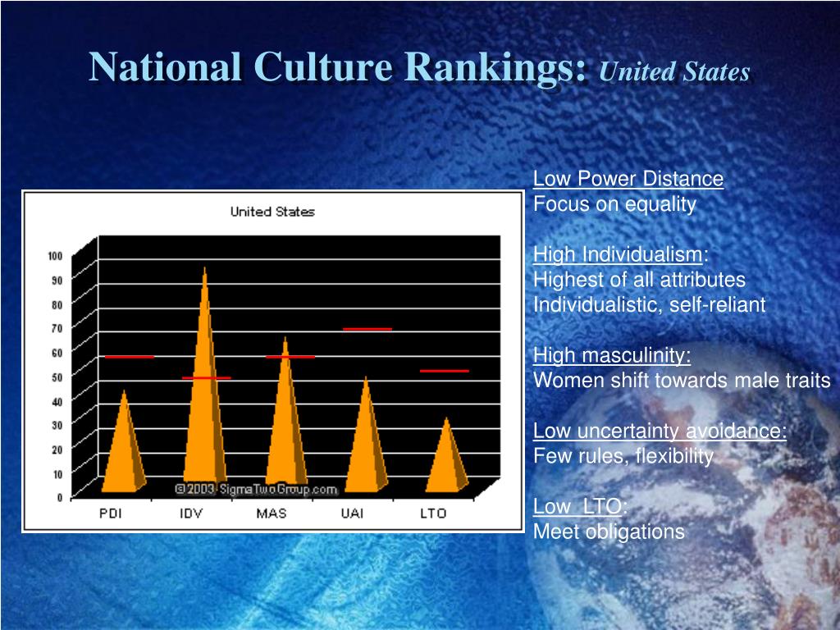The image size is (840, 630).
Task: Click the 'Focus on equality' line
Action: [x=614, y=204]
